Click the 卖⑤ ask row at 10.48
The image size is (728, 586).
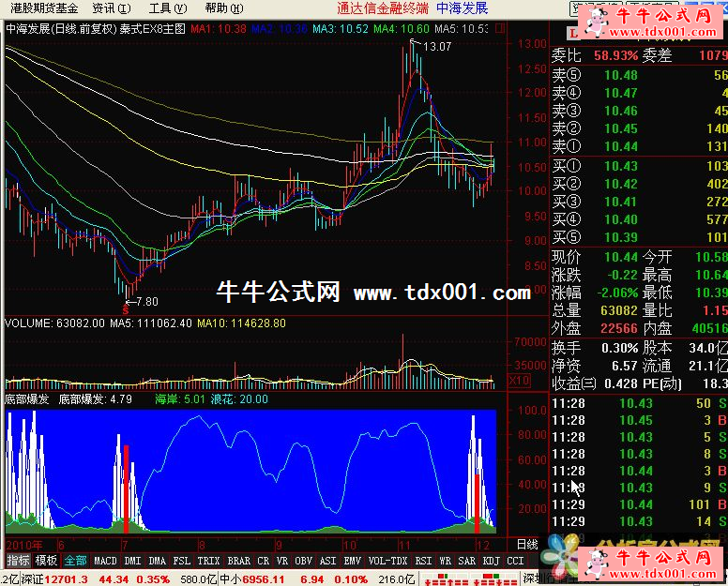point(639,75)
